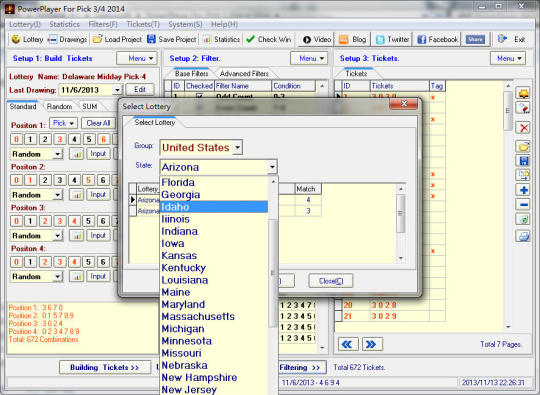Click the Load Project toolbar button

117,39
